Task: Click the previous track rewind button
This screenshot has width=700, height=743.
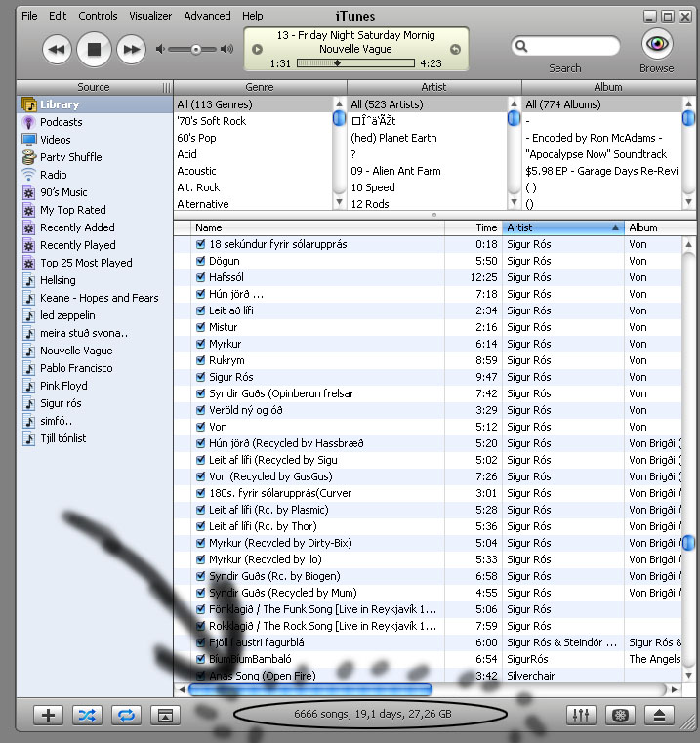Action: (x=57, y=49)
